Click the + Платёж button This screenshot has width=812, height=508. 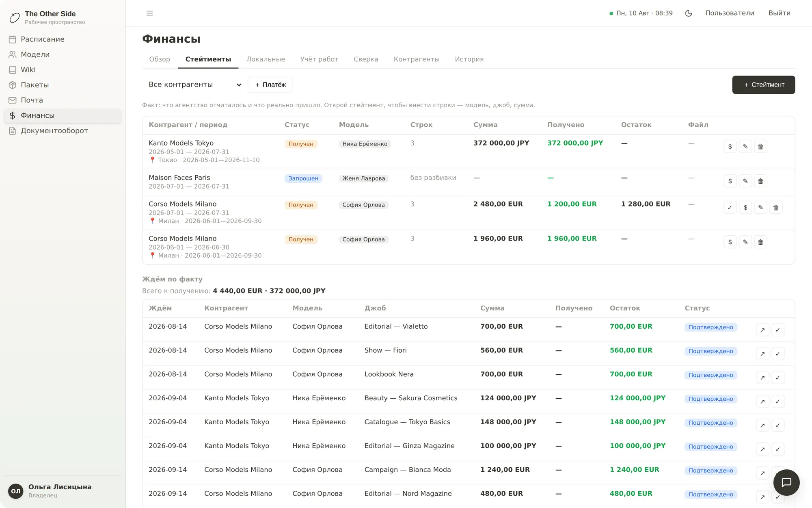270,85
